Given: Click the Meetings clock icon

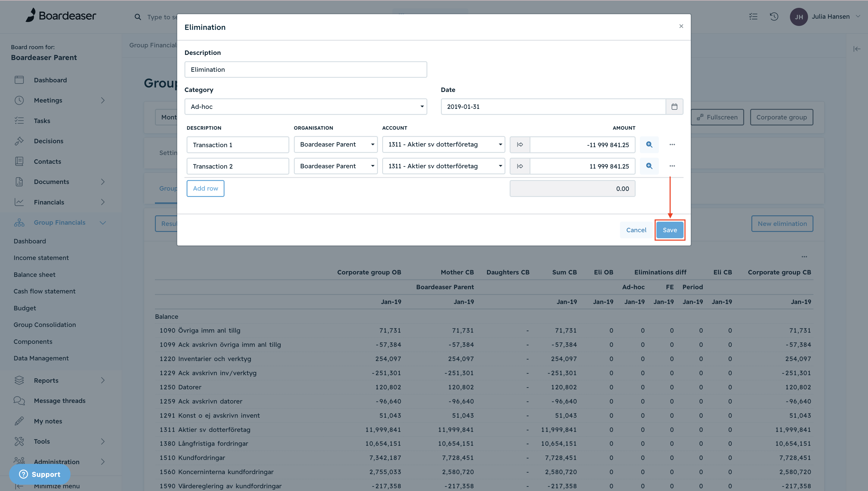Looking at the screenshot, I should (19, 100).
